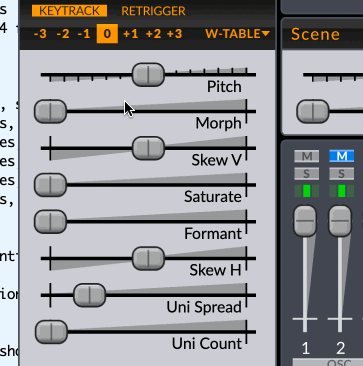
Task: Click the channel 2 level fader handle
Action: click(340, 221)
